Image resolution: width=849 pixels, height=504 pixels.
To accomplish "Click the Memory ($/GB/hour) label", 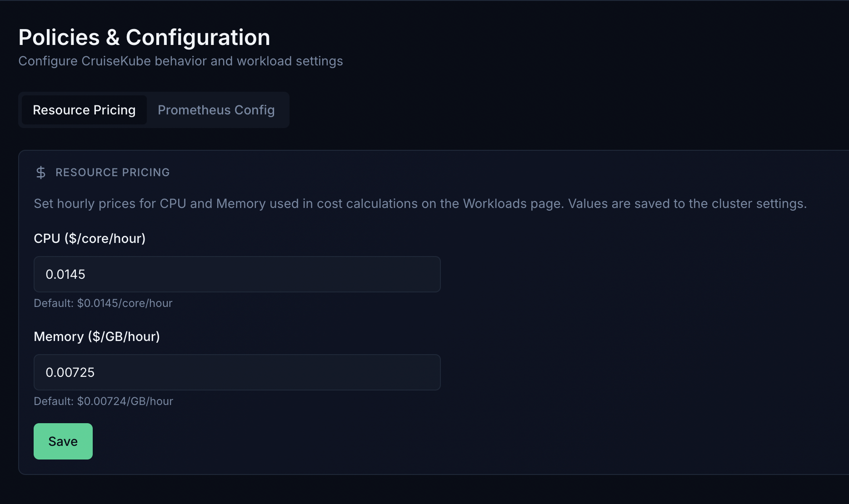I will (97, 336).
